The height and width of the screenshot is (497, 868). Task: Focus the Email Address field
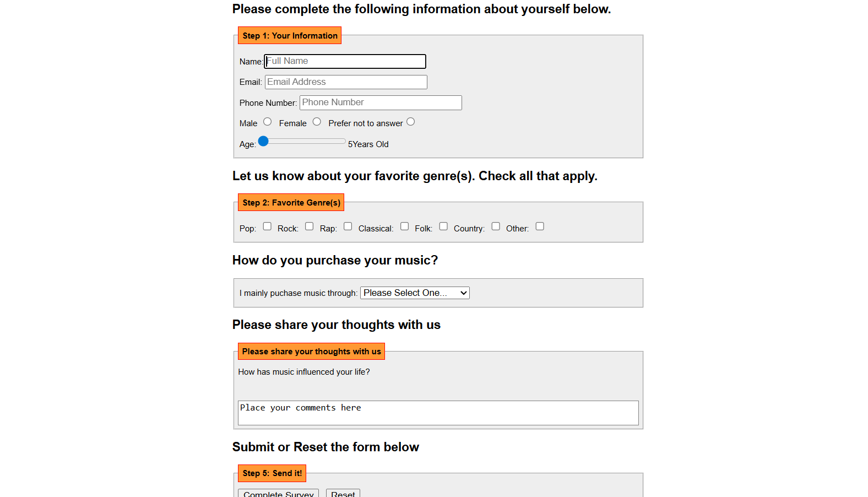(x=346, y=82)
